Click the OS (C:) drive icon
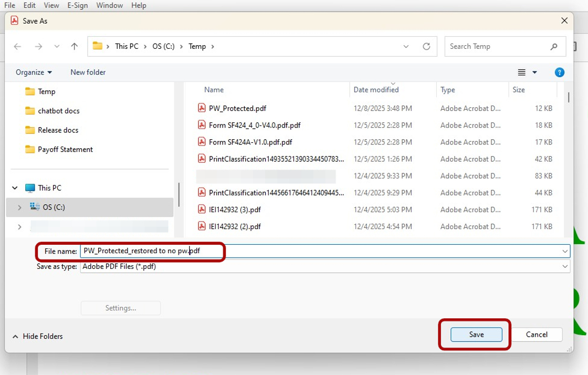Viewport: 588px width, 375px height. pyautogui.click(x=35, y=206)
